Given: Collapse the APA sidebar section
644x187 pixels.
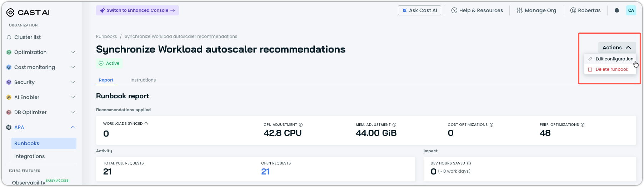Looking at the screenshot, I should point(41,127).
